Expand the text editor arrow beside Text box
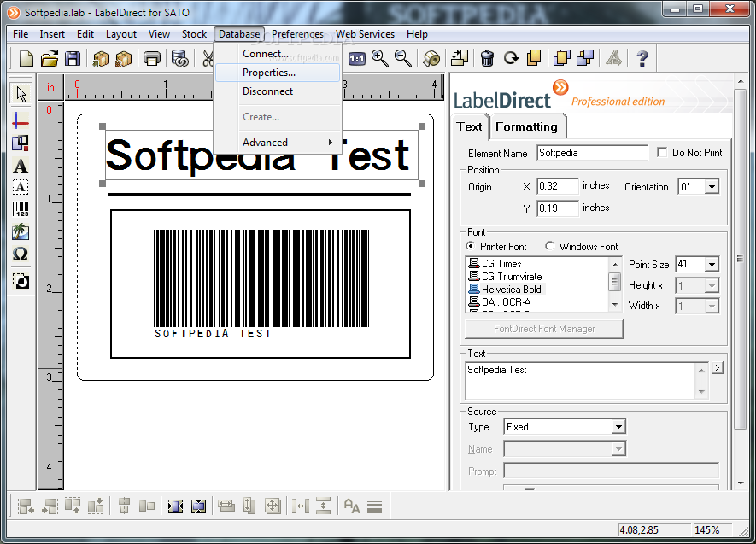The height and width of the screenshot is (544, 756). 718,368
